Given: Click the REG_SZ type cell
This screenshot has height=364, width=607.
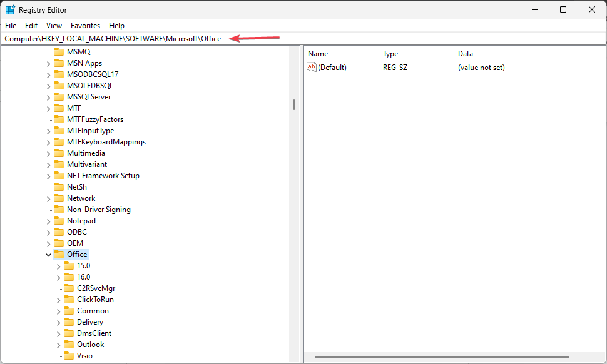Looking at the screenshot, I should pyautogui.click(x=395, y=68).
